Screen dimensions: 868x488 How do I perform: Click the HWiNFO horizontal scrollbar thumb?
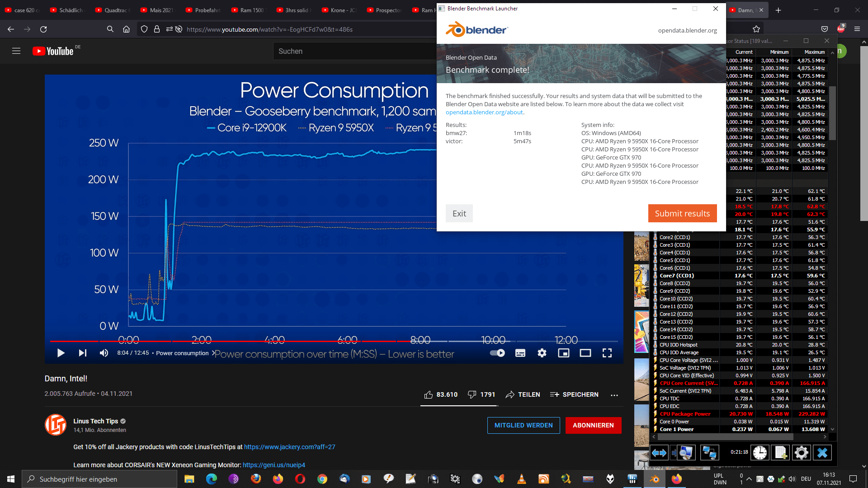(726, 437)
